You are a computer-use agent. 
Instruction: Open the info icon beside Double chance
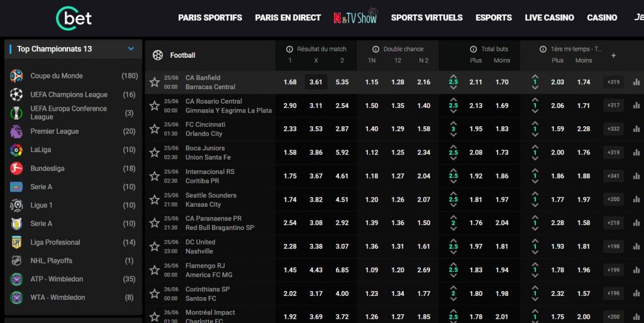(x=376, y=49)
